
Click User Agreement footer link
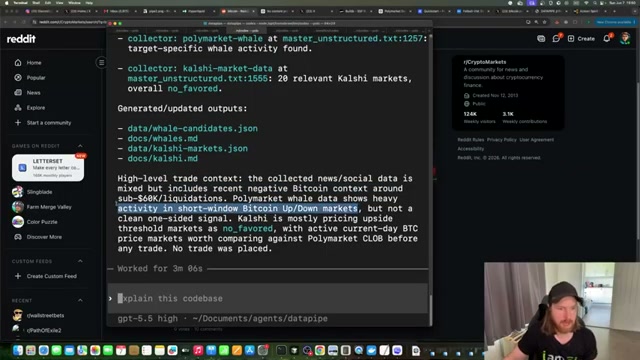point(536,140)
